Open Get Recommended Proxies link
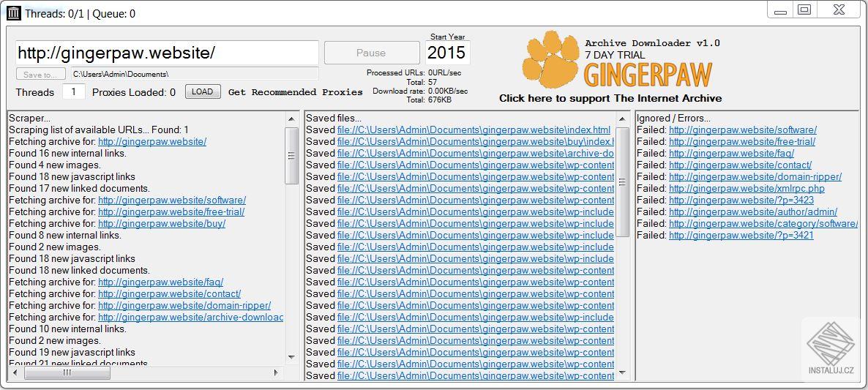Image resolution: width=868 pixels, height=390 pixels. point(296,92)
